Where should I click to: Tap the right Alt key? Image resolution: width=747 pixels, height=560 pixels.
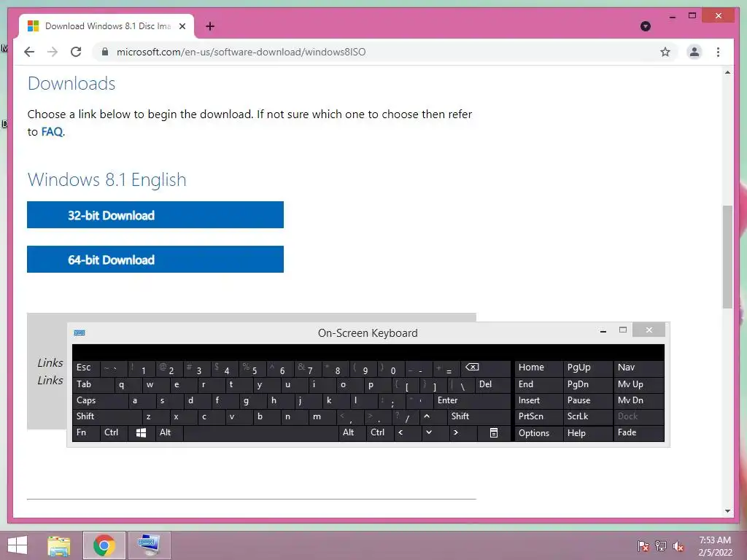(x=352, y=433)
